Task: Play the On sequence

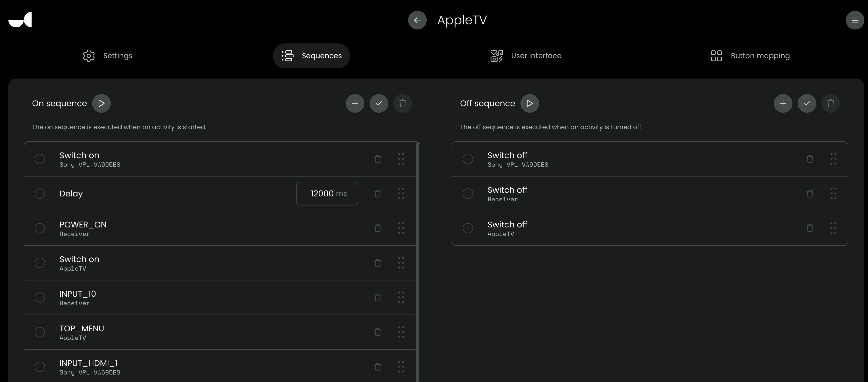Action: tap(101, 103)
